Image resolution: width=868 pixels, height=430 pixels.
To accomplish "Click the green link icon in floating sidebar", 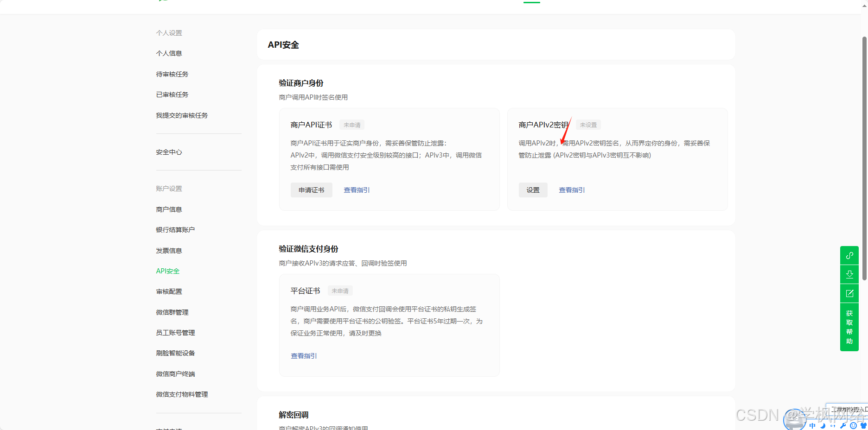I will click(849, 255).
